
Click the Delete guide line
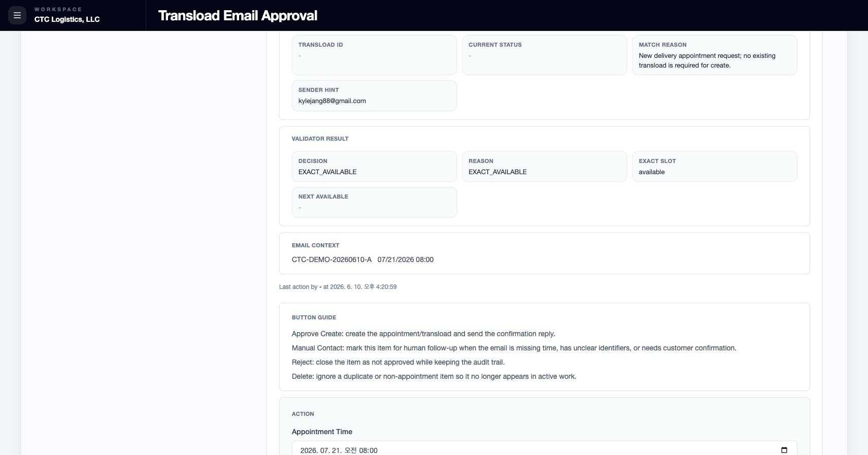point(434,376)
